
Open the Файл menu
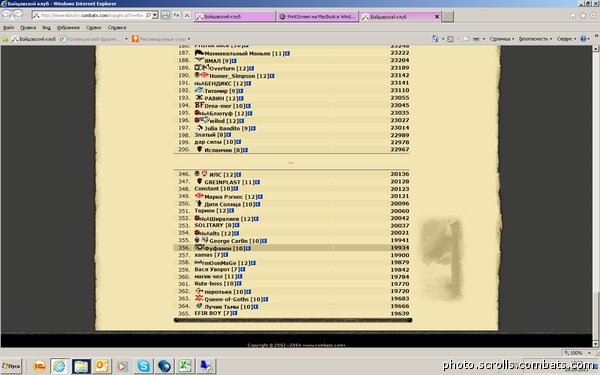8,28
